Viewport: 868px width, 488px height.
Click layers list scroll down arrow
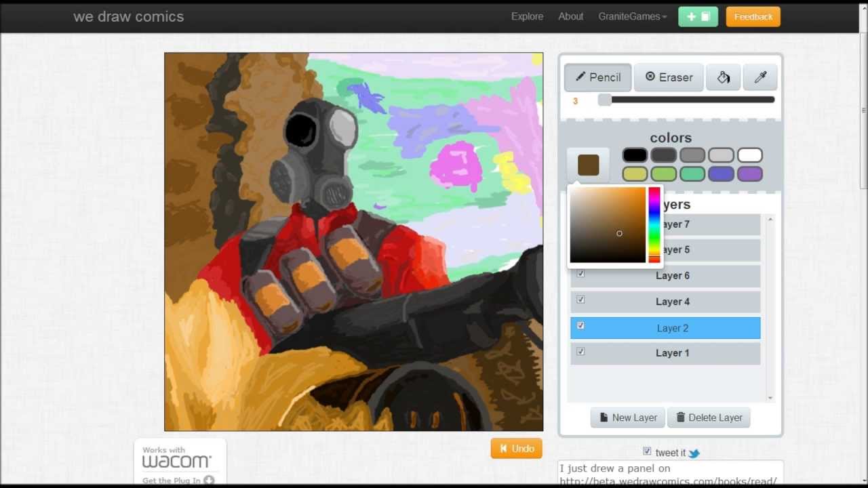770,398
